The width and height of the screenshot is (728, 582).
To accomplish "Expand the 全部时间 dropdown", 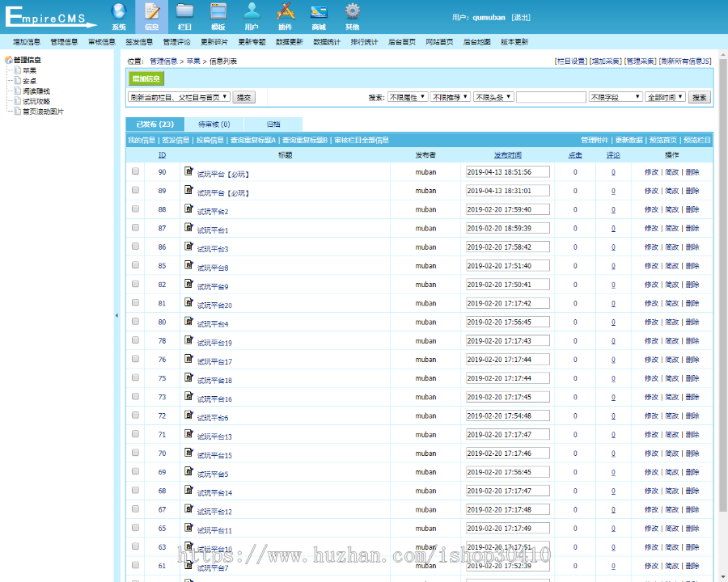I will pyautogui.click(x=665, y=97).
